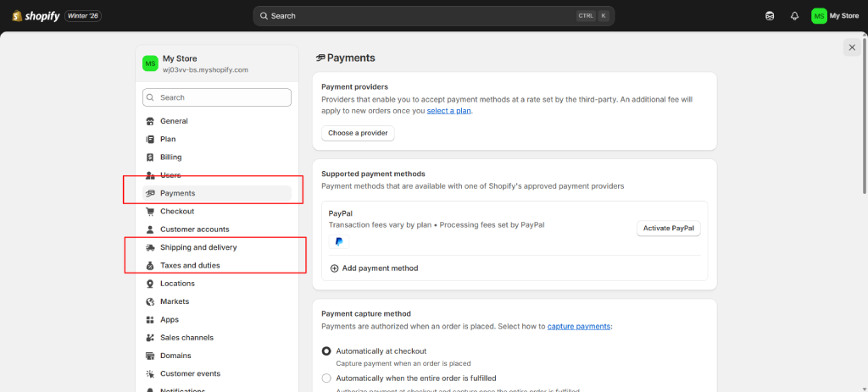Open the MS account avatar in top bar
Screen dimensions: 868x392
pyautogui.click(x=819, y=16)
